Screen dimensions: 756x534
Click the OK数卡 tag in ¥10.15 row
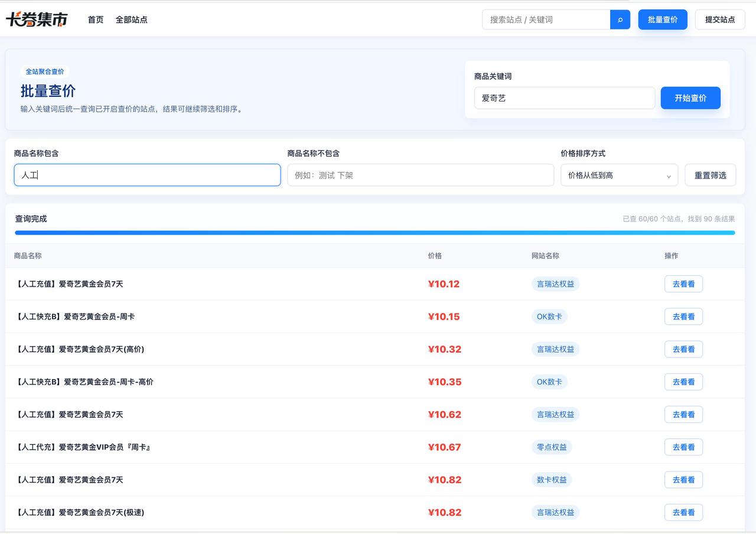tap(549, 317)
